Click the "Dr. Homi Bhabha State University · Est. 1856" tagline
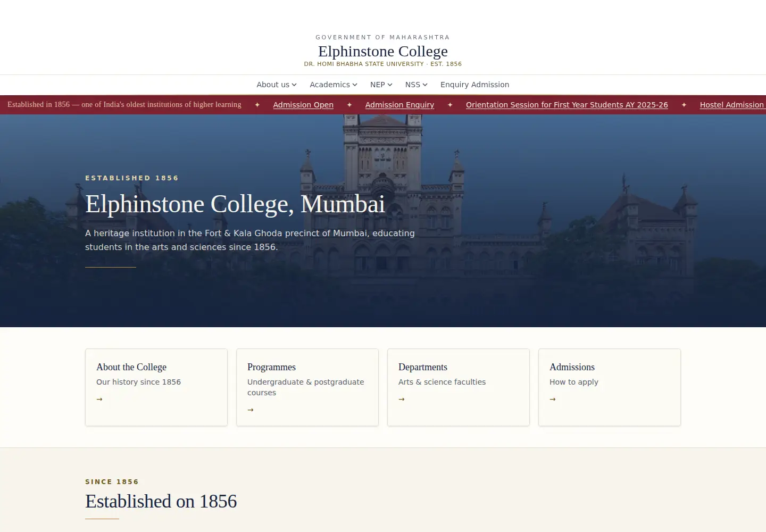Screen dimensions: 766x532 coord(383,64)
